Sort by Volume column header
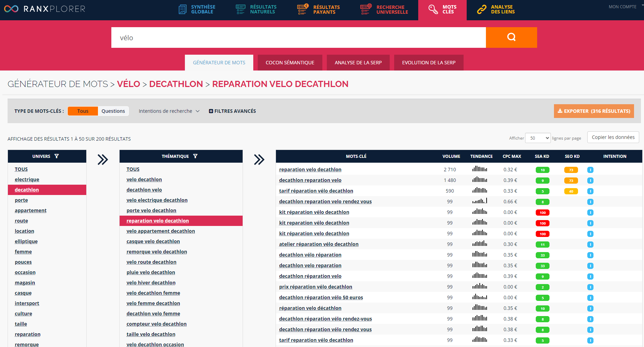 click(451, 156)
